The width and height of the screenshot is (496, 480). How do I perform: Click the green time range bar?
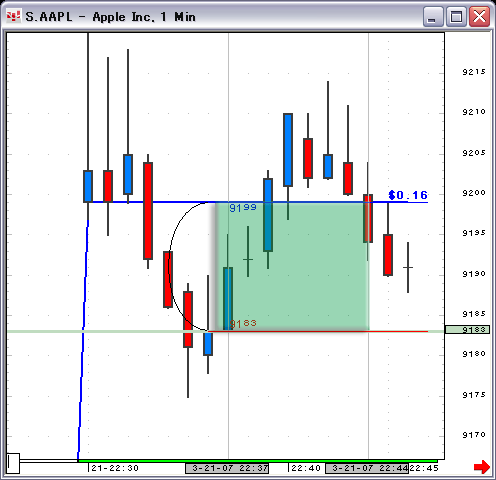(x=258, y=461)
